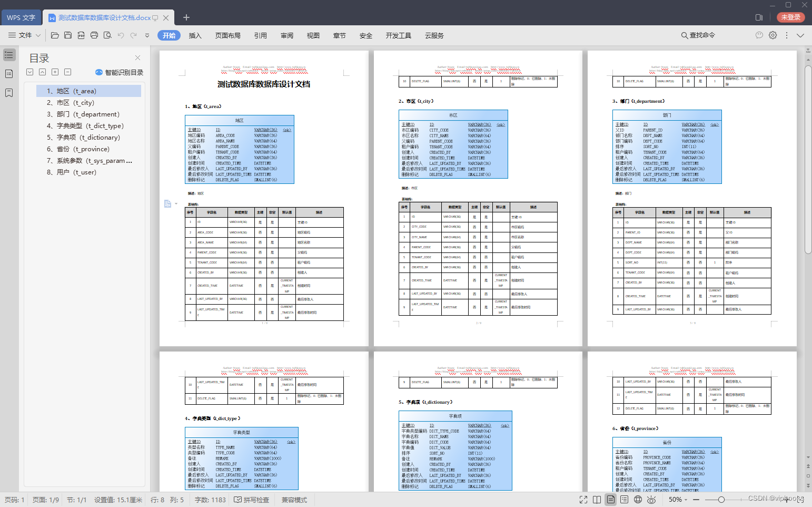Select the 测试数据库数据库设计文档.docx document tab
Image resolution: width=812 pixels, height=507 pixels.
[x=105, y=17]
